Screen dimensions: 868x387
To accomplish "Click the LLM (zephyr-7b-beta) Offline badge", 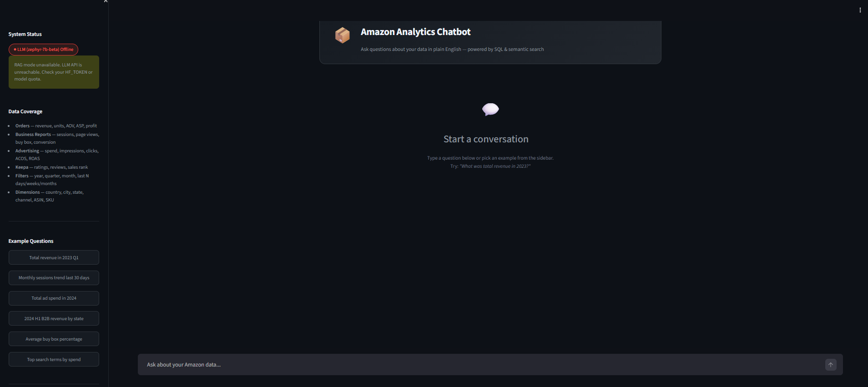I will point(43,50).
